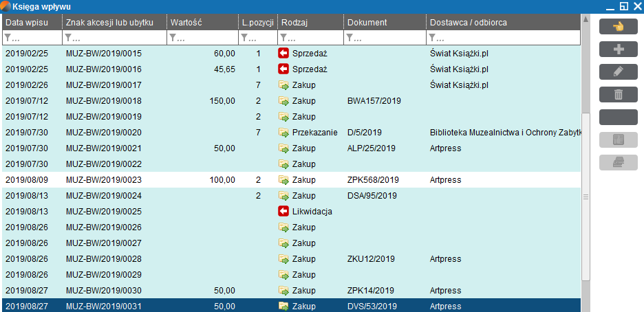Viewport: 644px width, 312px height.
Task: Click Zakup folder icon in row MUZ-BW/2019/0017
Action: point(283,85)
